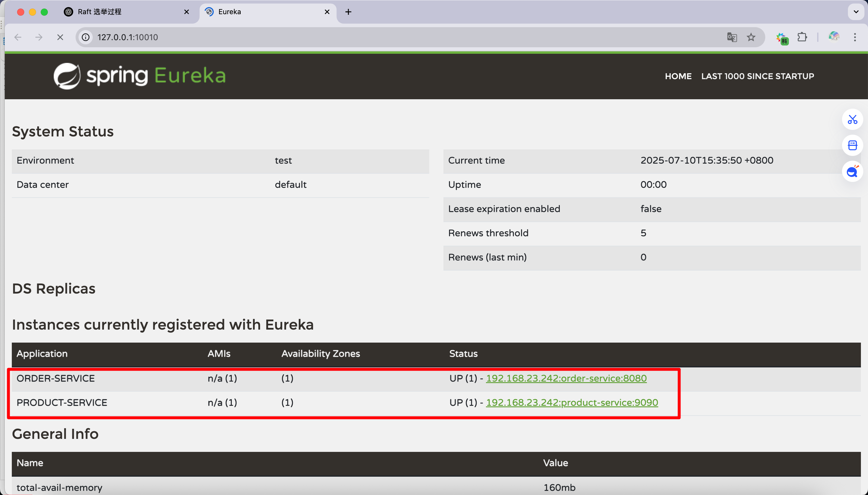Click the Renews (last min) label

(x=487, y=257)
